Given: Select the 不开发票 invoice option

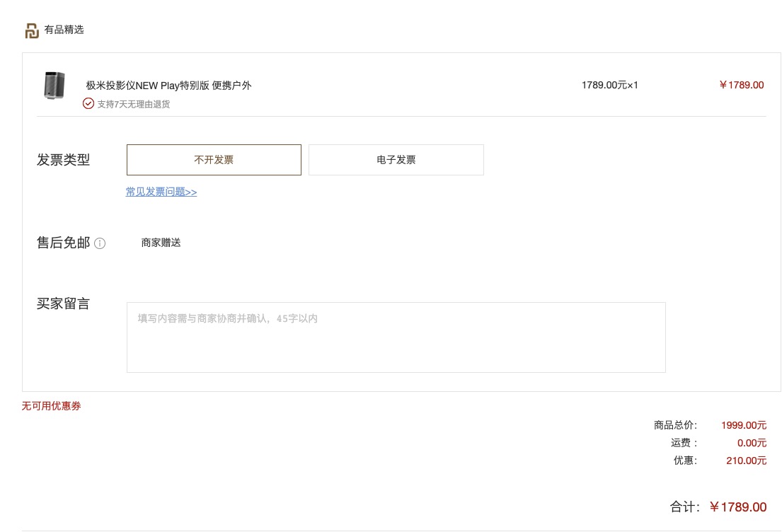Looking at the screenshot, I should click(x=214, y=160).
